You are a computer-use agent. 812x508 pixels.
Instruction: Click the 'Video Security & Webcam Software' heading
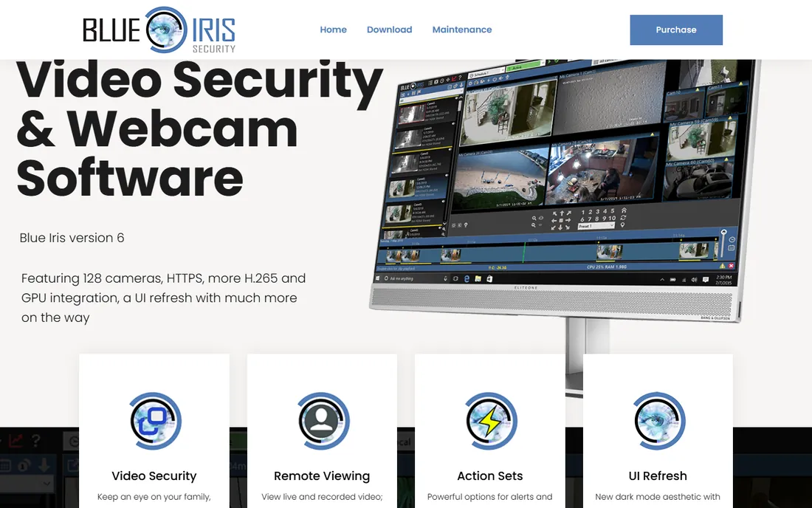tap(199, 129)
